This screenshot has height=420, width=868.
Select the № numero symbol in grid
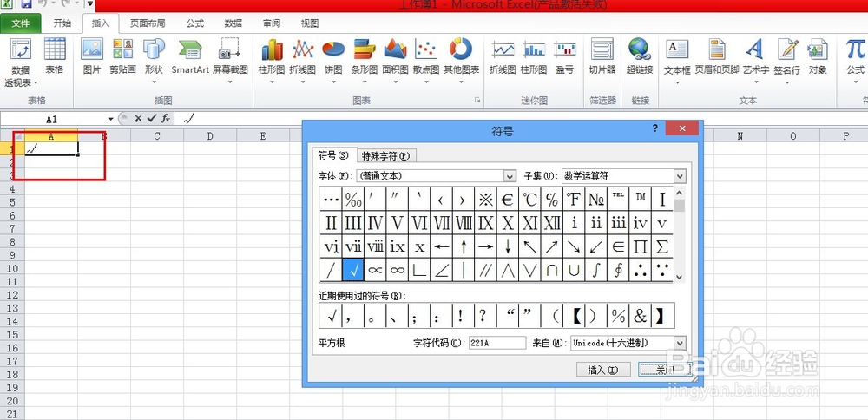click(x=596, y=200)
